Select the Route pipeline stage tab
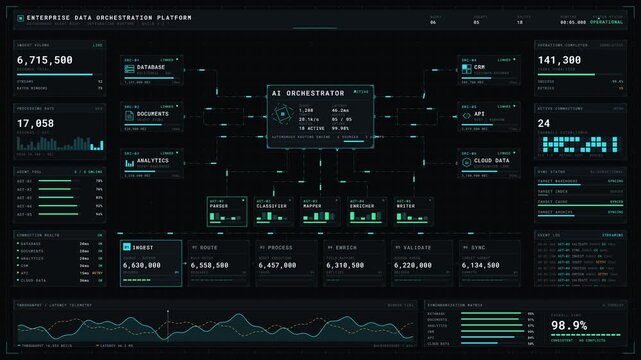Viewport: 641px width, 360px height. pyautogui.click(x=219, y=263)
